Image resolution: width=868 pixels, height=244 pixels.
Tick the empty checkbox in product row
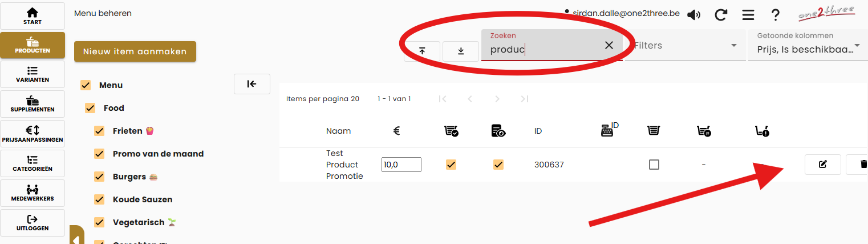654,165
